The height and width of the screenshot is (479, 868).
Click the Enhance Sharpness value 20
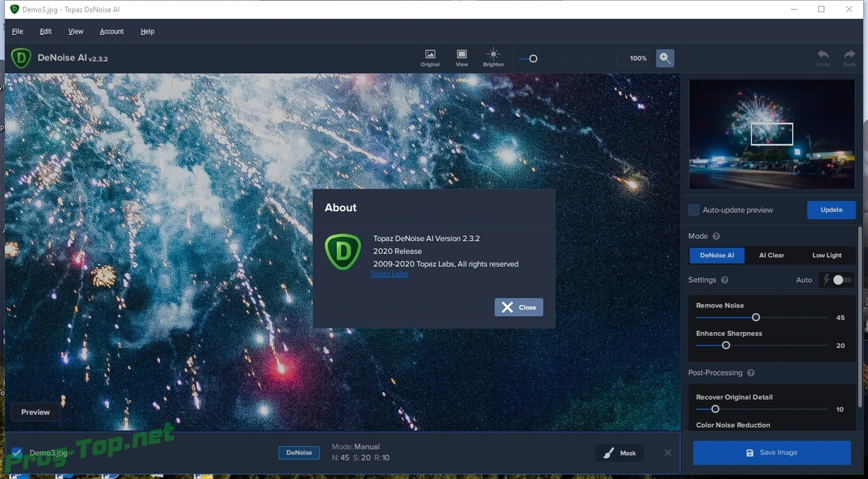pyautogui.click(x=841, y=346)
